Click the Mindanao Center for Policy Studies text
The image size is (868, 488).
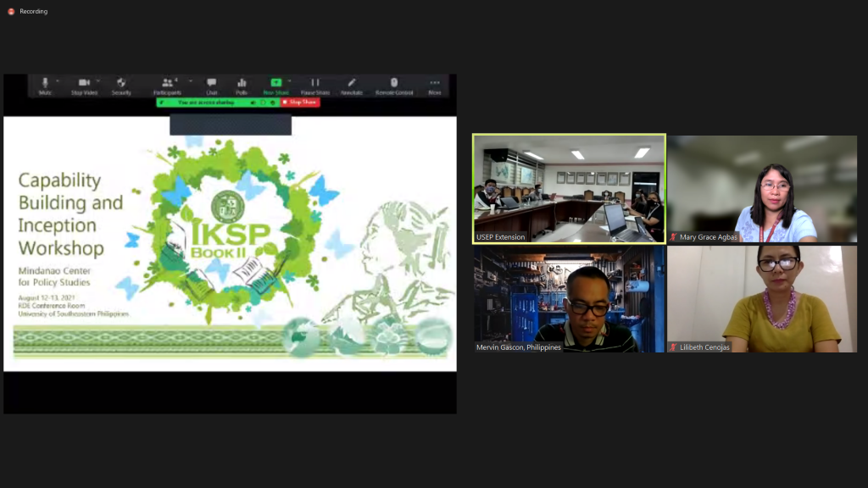54,277
